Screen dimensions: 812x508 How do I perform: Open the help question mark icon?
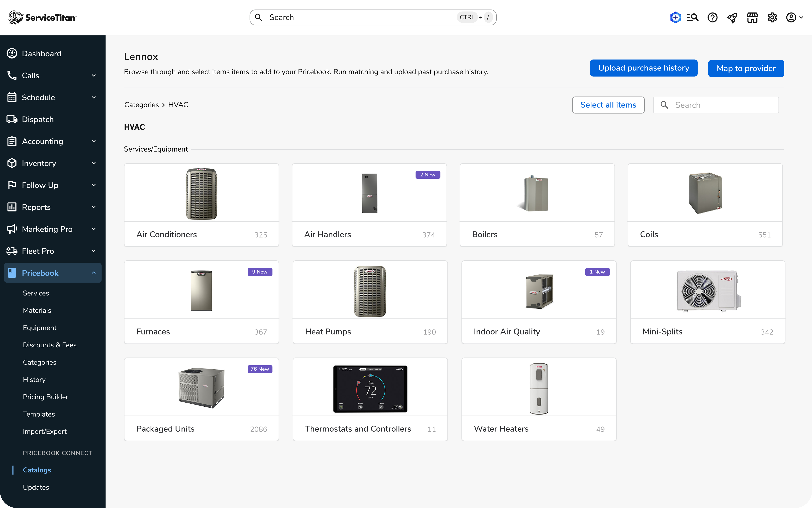click(x=712, y=18)
